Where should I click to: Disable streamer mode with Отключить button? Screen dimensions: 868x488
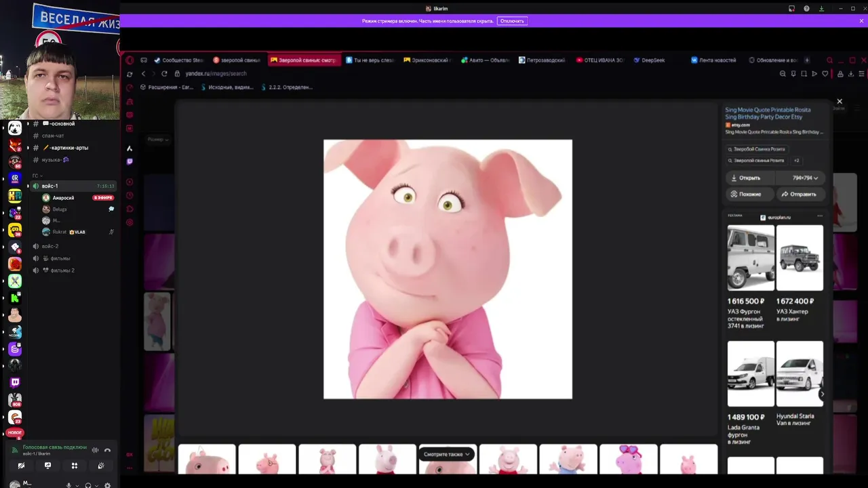[512, 21]
